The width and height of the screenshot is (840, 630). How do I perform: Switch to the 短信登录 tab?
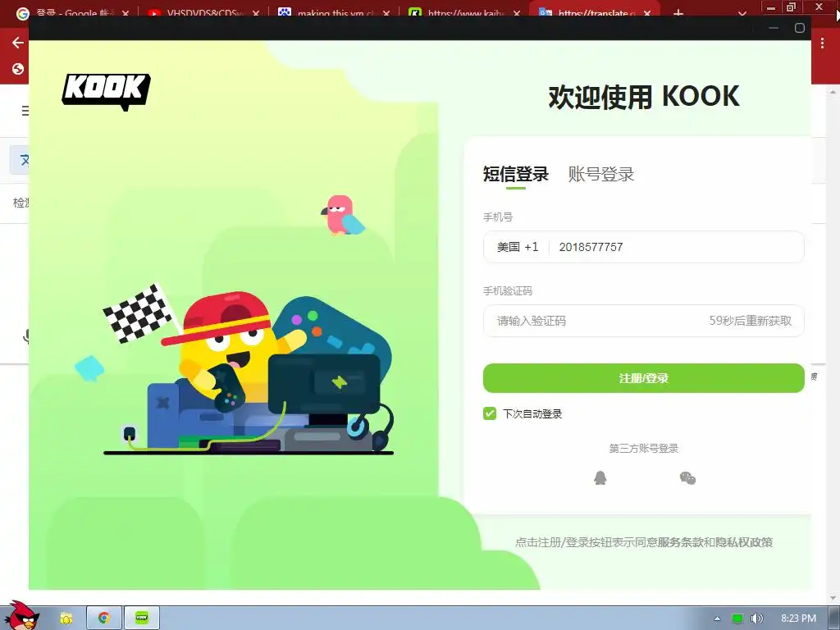(x=515, y=174)
